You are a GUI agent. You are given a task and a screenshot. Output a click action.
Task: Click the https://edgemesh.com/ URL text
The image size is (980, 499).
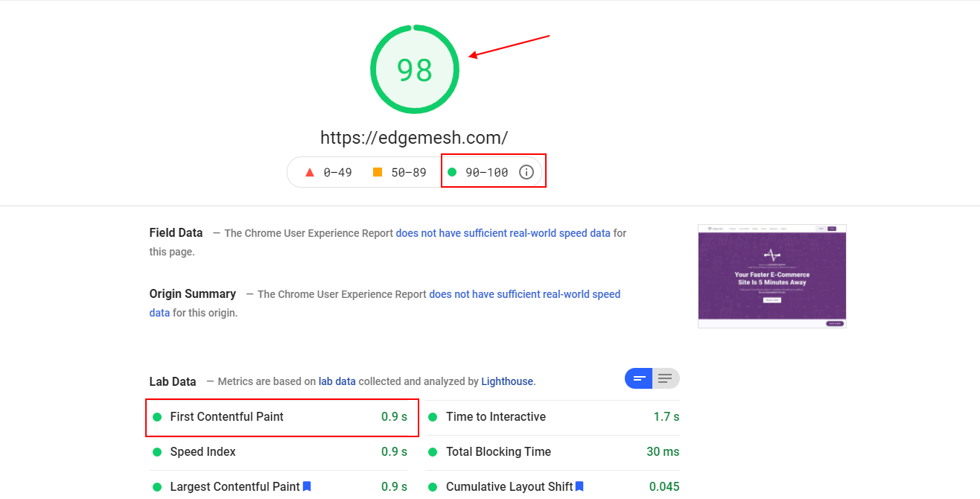coord(414,138)
